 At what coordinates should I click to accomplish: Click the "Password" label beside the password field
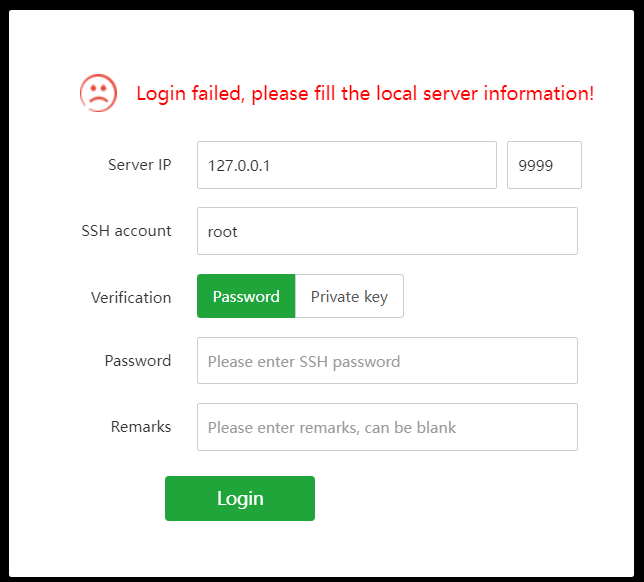point(138,361)
